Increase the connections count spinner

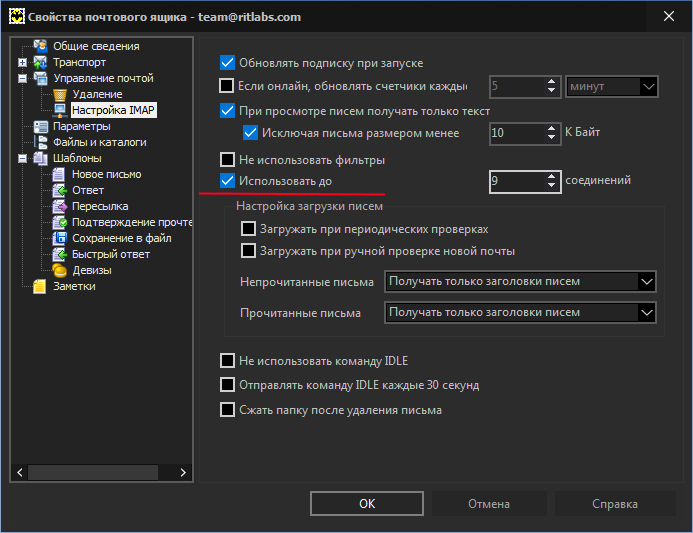pyautogui.click(x=551, y=176)
